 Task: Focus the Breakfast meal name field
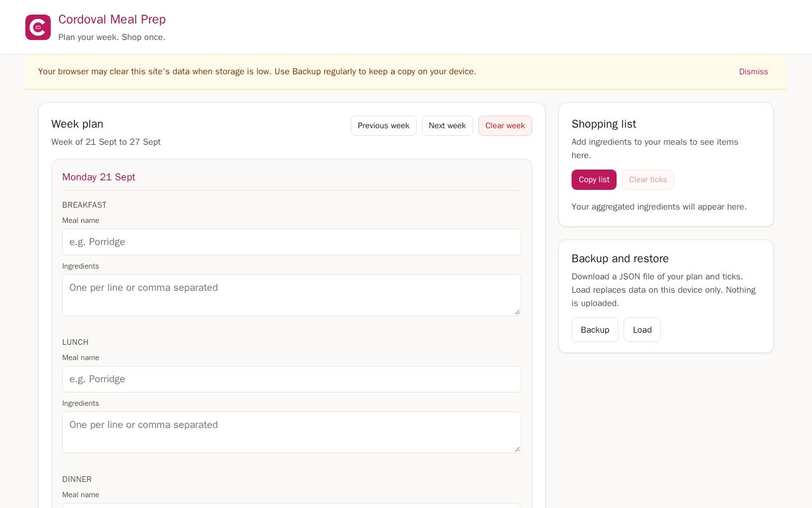click(x=292, y=242)
